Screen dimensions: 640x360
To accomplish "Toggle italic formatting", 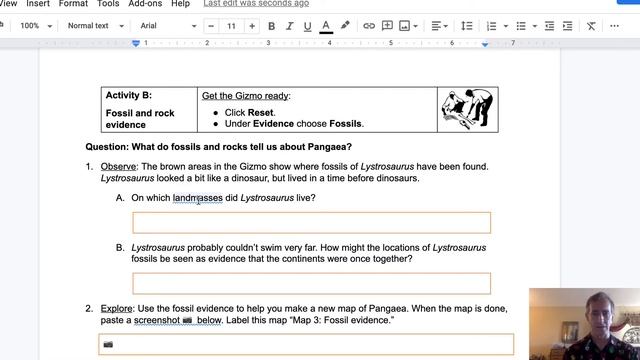I will [x=289, y=26].
